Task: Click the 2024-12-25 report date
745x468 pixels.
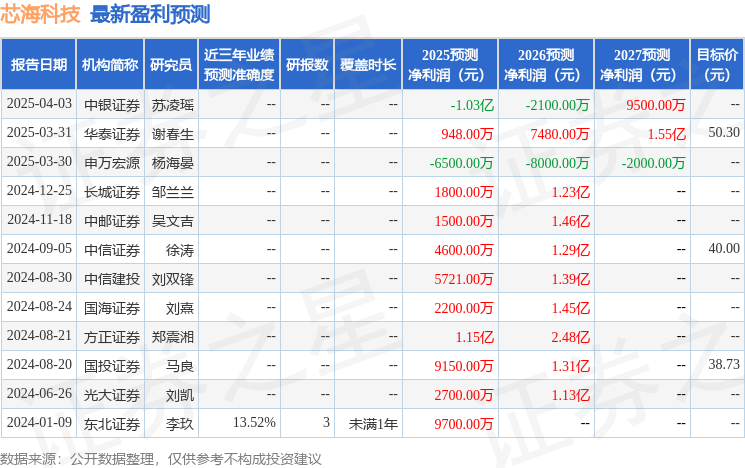Action: click(40, 191)
